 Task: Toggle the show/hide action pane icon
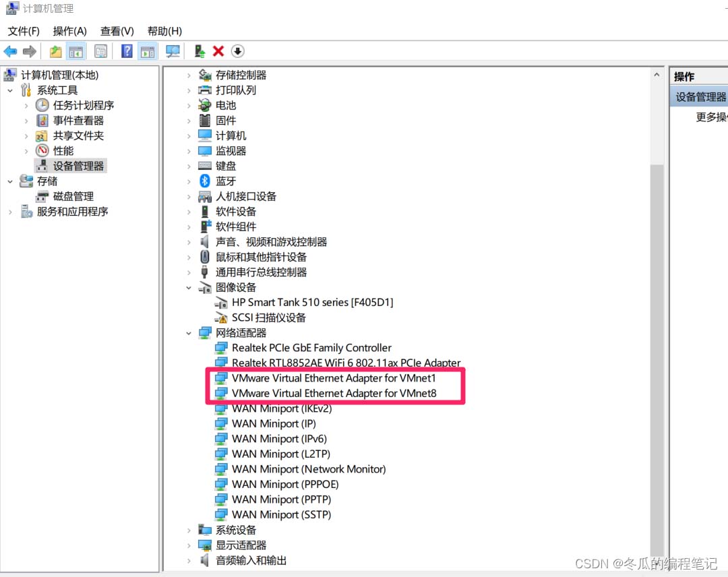coord(148,51)
